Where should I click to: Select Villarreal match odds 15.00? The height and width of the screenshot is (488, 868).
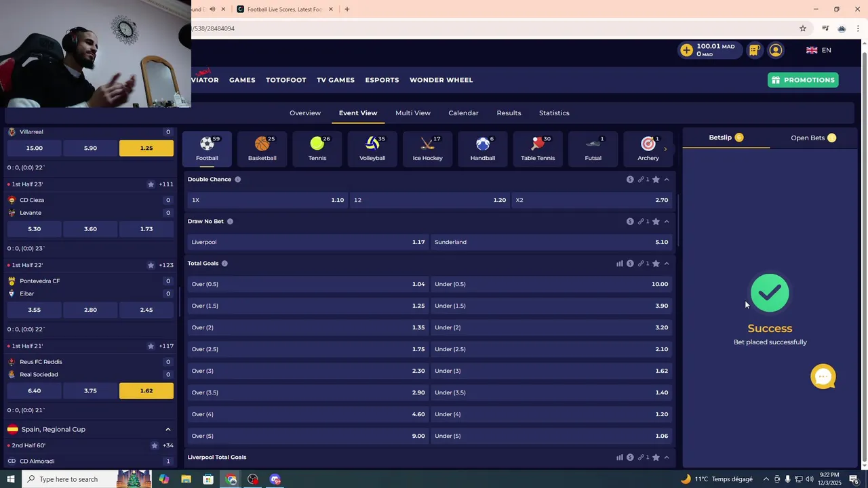34,148
